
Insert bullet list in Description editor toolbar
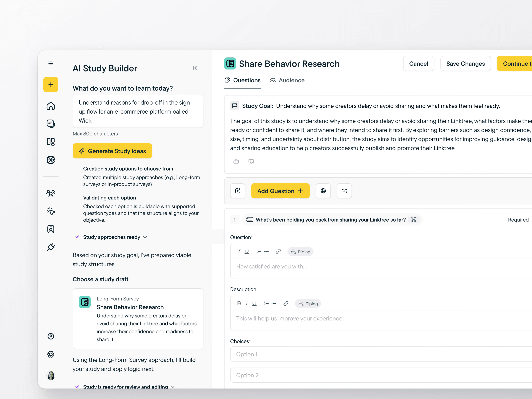(x=274, y=304)
